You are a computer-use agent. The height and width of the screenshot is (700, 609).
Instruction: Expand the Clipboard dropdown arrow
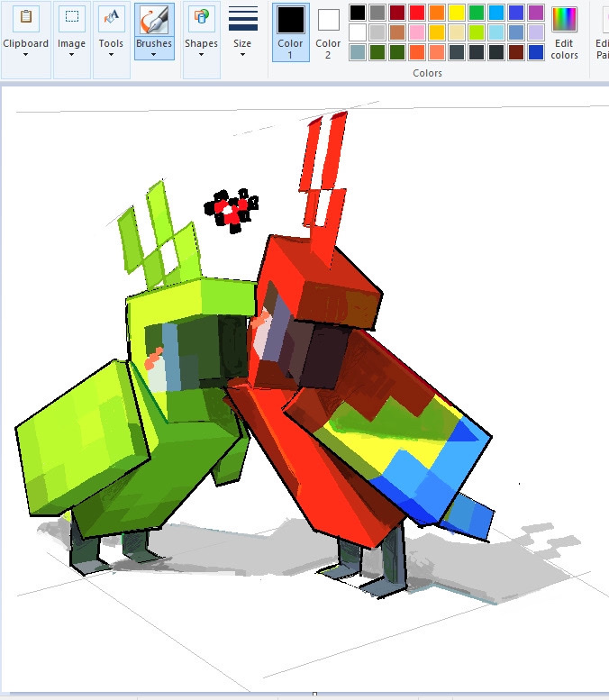coord(25,55)
